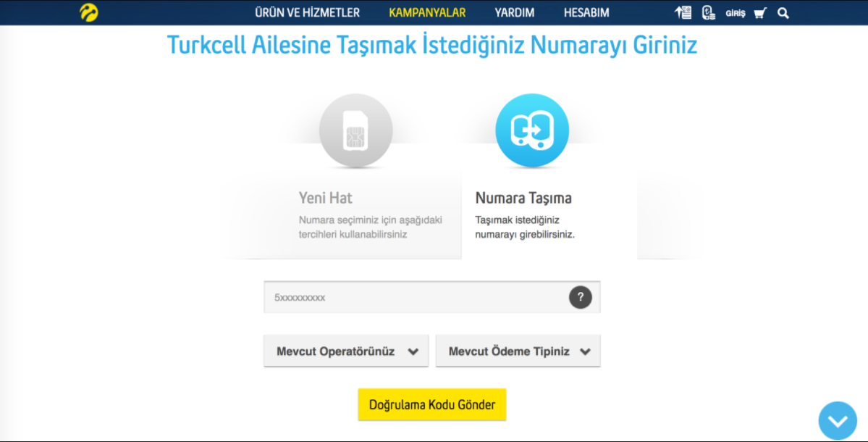Click text 'Numara seçiminiz için aşağıdaki'
The image size is (868, 442).
(371, 220)
